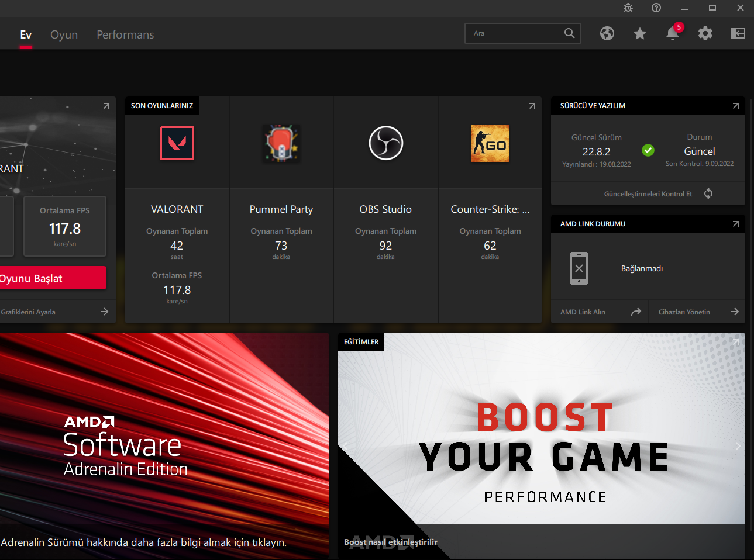Open the AMD Software Adrenalin Edition banner

[164, 446]
